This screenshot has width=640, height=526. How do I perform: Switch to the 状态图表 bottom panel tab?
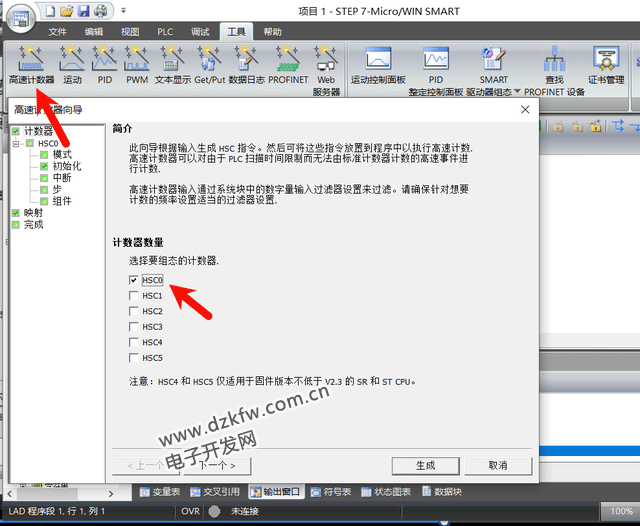pos(385,492)
